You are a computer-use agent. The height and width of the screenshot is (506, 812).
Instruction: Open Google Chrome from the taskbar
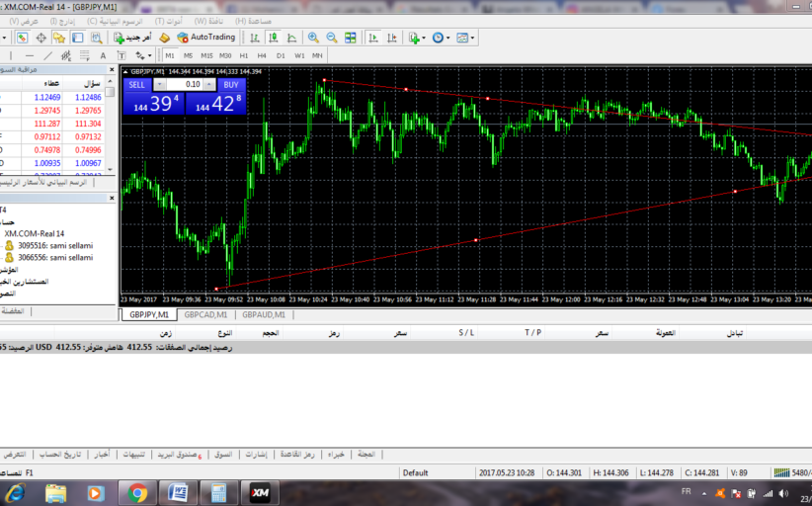click(x=137, y=491)
